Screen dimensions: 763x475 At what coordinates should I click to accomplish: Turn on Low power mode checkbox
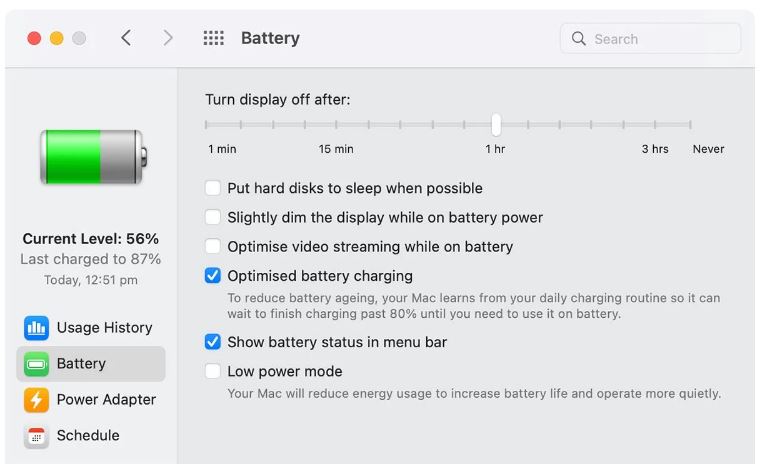point(213,371)
